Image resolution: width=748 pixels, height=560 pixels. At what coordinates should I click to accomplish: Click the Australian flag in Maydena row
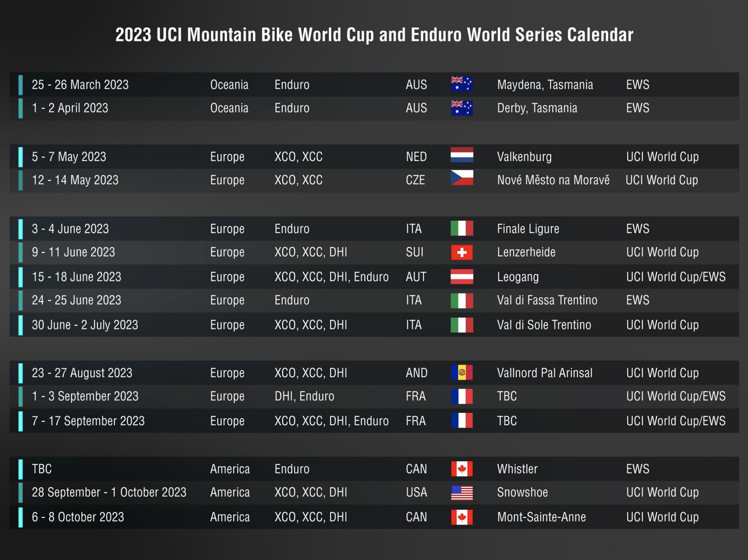462,84
